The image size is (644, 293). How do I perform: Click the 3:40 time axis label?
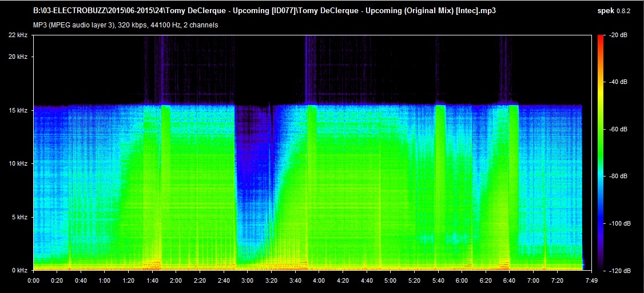295,280
